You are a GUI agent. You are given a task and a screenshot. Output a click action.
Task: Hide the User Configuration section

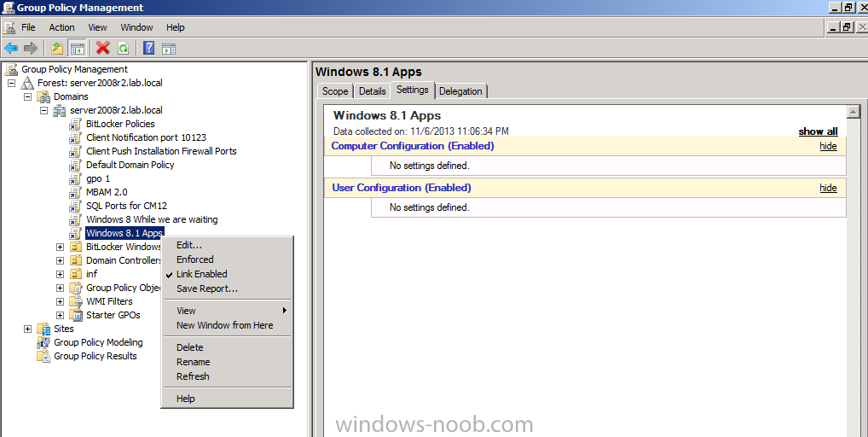[x=828, y=188]
